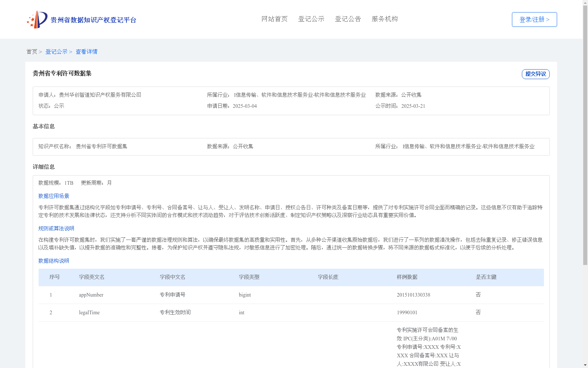Click the 状态 公示 field
Viewport: 588px width, 368px height.
point(51,106)
